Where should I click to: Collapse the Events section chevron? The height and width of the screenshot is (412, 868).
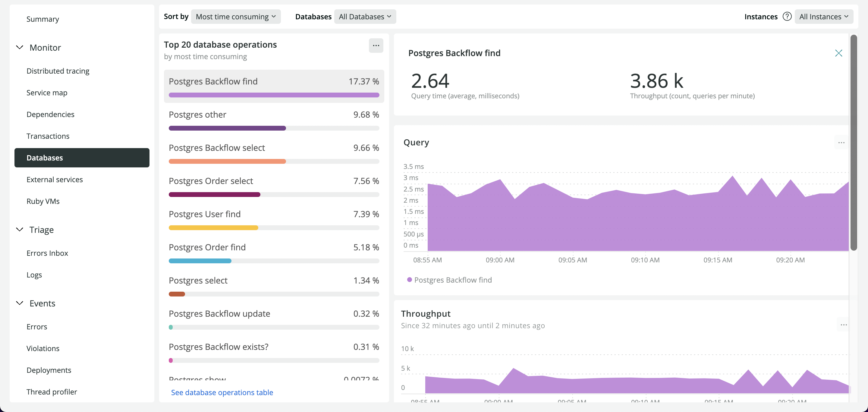[20, 303]
